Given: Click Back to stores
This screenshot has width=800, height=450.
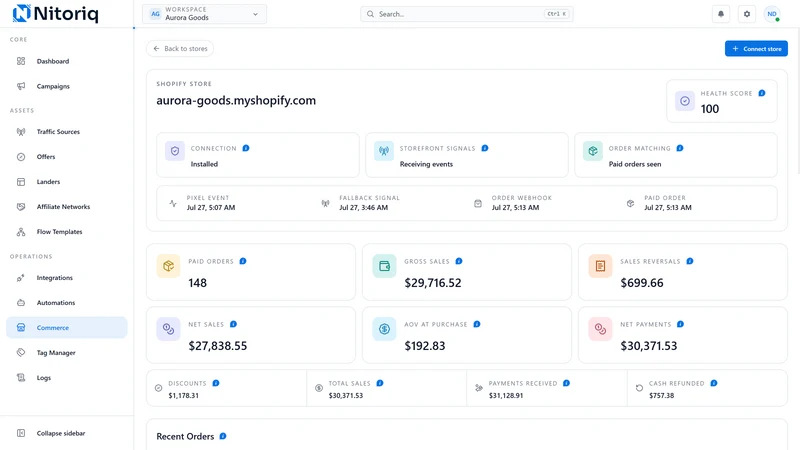Looking at the screenshot, I should (x=180, y=48).
